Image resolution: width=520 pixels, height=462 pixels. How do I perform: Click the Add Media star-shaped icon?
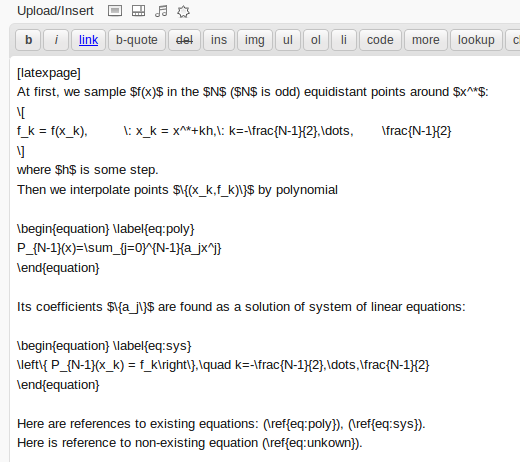point(183,12)
